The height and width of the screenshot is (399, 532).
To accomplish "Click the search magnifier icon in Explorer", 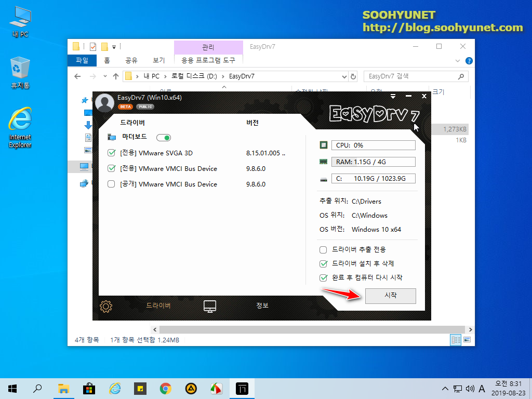I will 461,76.
